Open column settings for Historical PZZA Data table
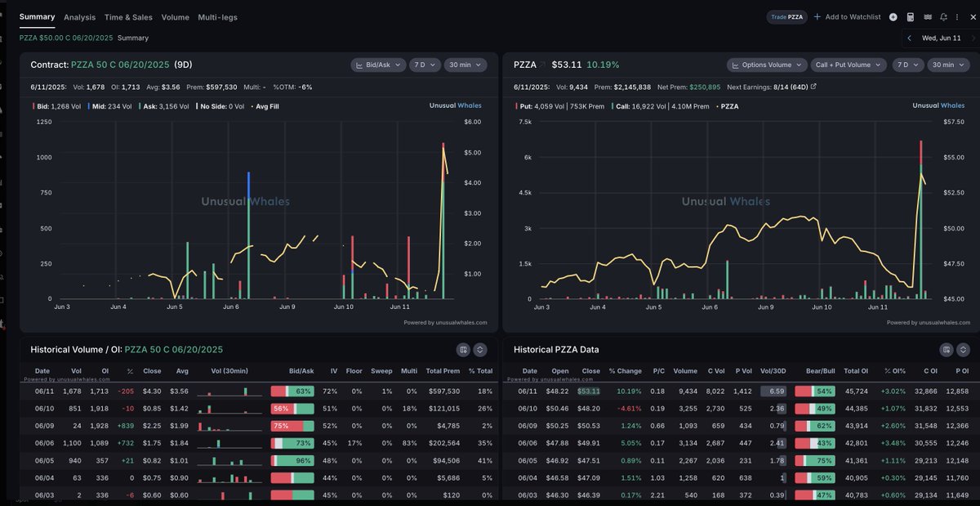 tap(947, 349)
